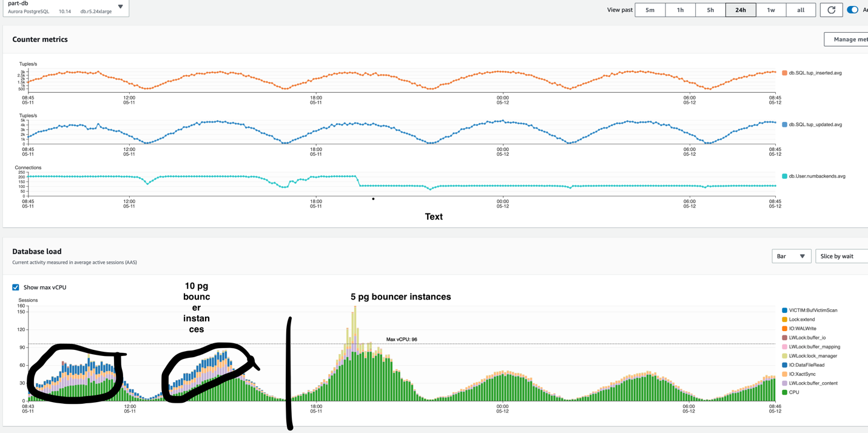Click the db.SQL.tup_updated.avg legend label

coord(815,124)
